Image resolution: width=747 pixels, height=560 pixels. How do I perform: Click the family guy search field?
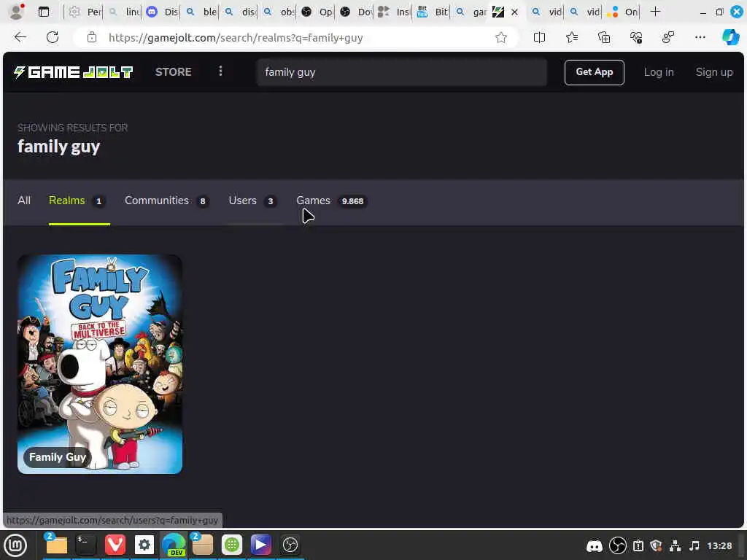coord(402,72)
